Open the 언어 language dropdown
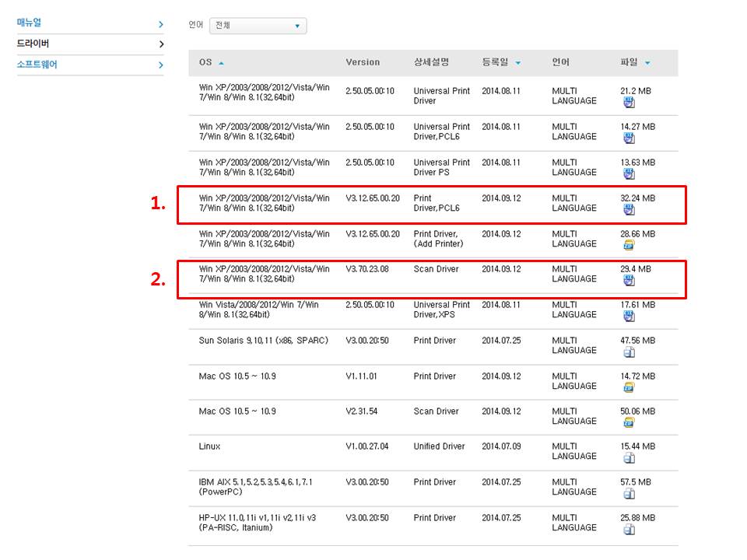Image resolution: width=747 pixels, height=560 pixels. coord(258,26)
